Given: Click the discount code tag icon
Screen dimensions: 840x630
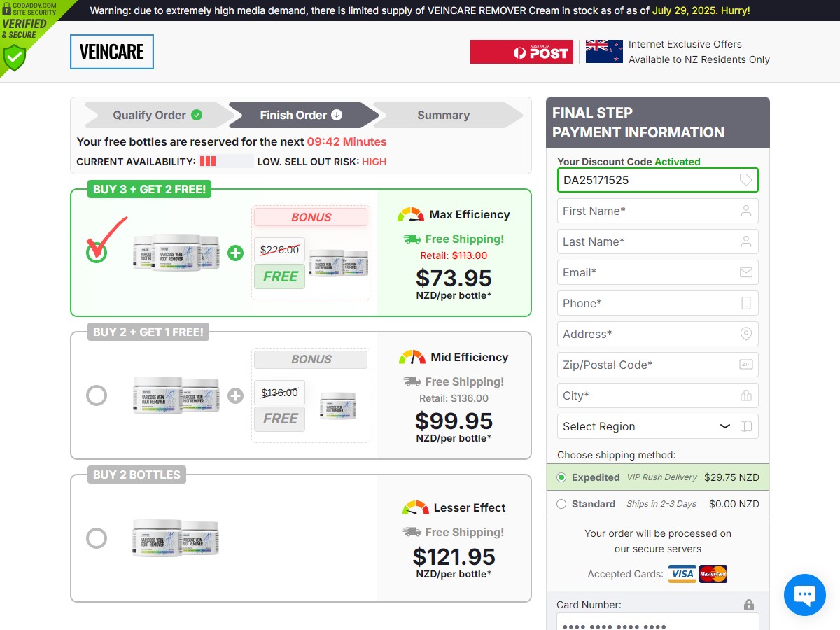Looking at the screenshot, I should (x=746, y=180).
